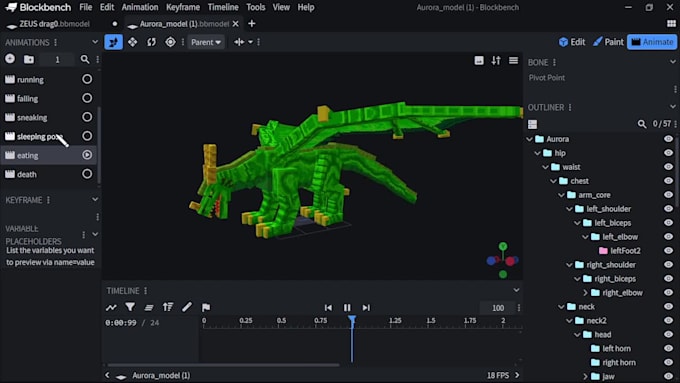Expand the right_elbow bone group
Viewport: 680px width, 383px height.
[x=585, y=293]
